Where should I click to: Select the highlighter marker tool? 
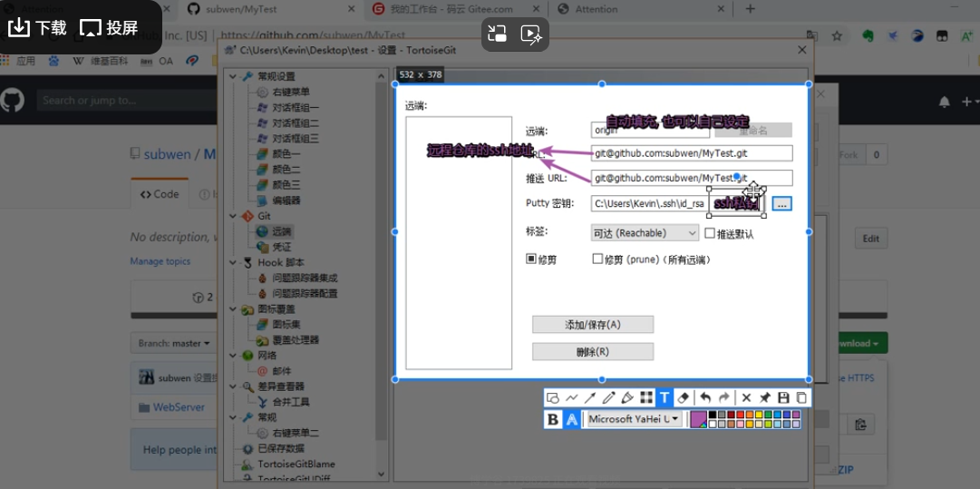point(627,397)
